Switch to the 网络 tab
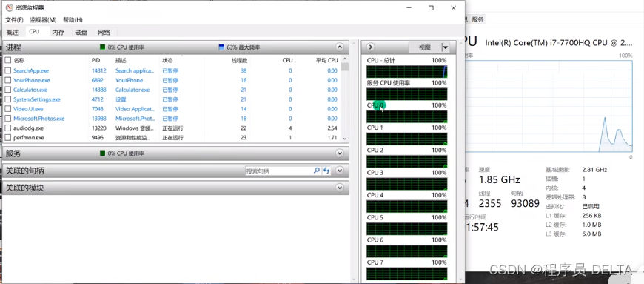 point(104,33)
